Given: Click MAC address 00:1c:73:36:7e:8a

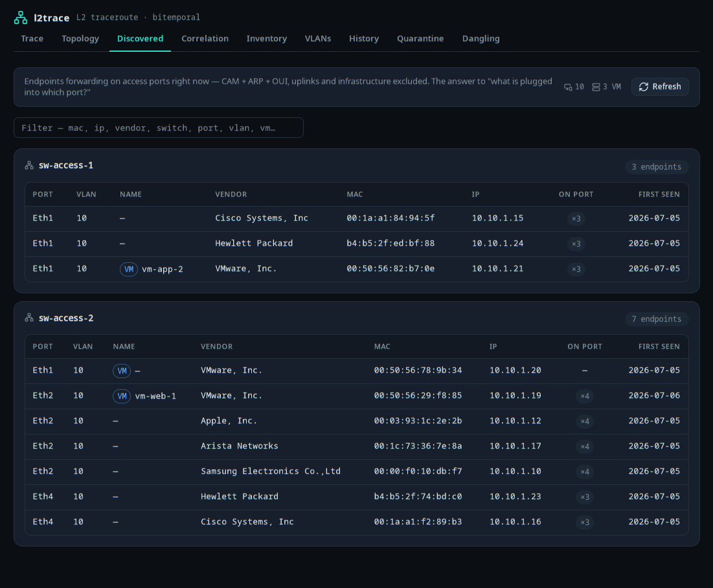Looking at the screenshot, I should tap(418, 446).
